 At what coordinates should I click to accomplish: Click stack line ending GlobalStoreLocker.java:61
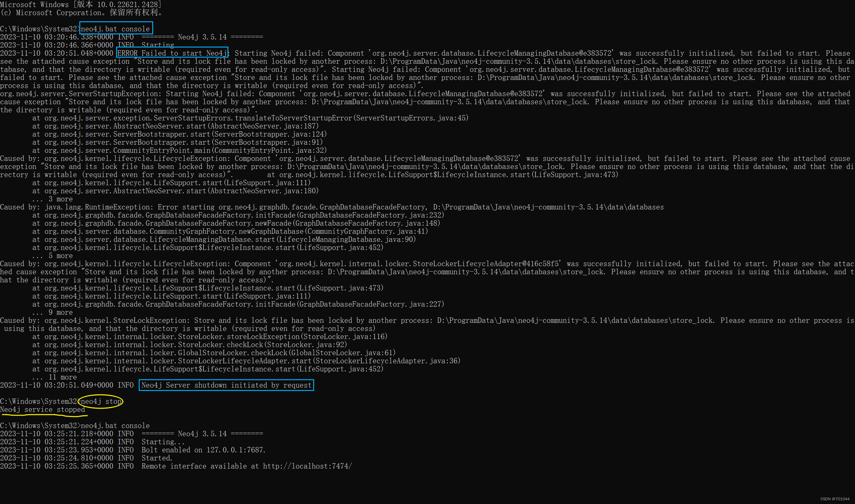(214, 353)
